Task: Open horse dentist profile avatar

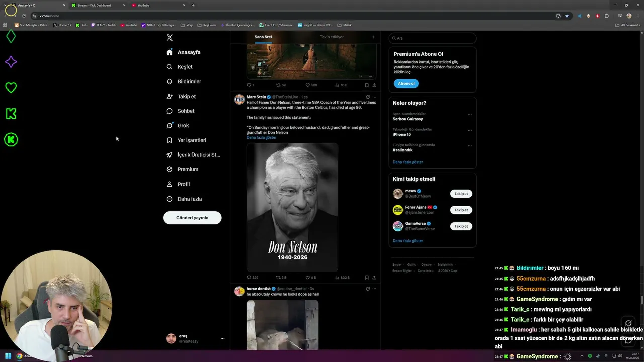Action: (239, 291)
